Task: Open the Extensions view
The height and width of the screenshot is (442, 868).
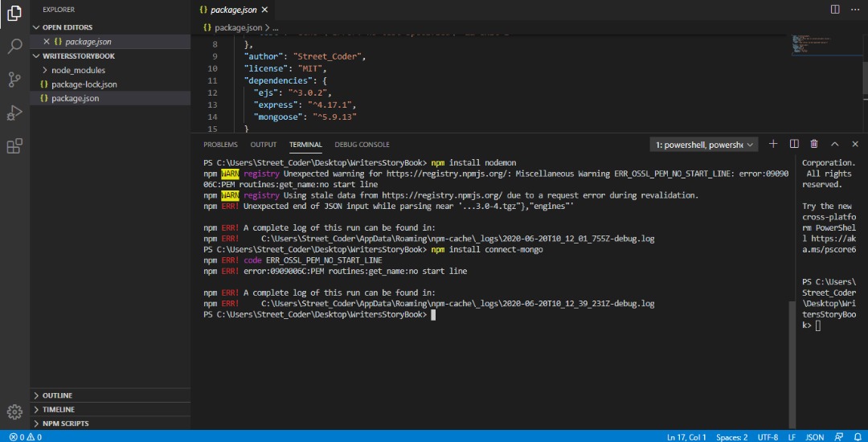Action: [14, 146]
